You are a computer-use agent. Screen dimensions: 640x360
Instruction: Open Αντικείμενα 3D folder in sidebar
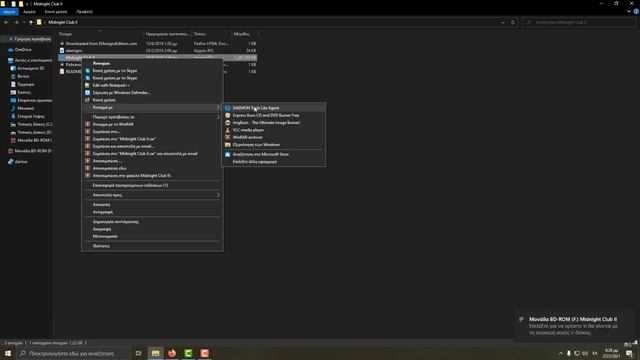[x=28, y=68]
